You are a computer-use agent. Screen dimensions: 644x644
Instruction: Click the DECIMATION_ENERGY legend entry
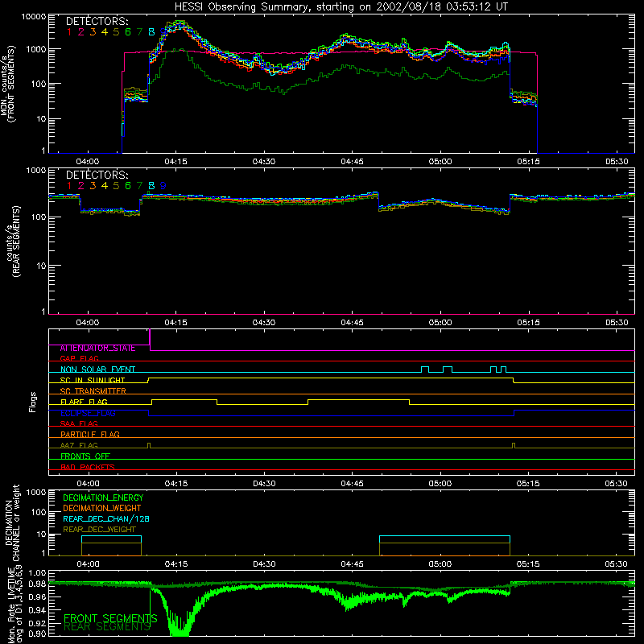click(103, 497)
